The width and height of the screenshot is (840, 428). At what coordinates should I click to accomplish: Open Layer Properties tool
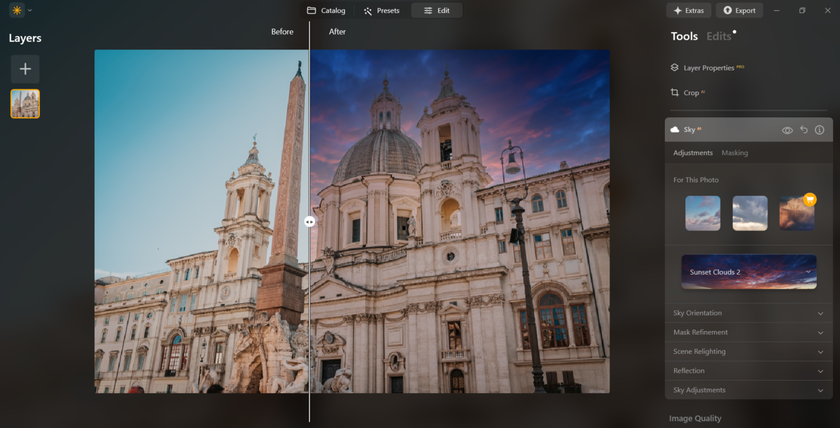[709, 68]
